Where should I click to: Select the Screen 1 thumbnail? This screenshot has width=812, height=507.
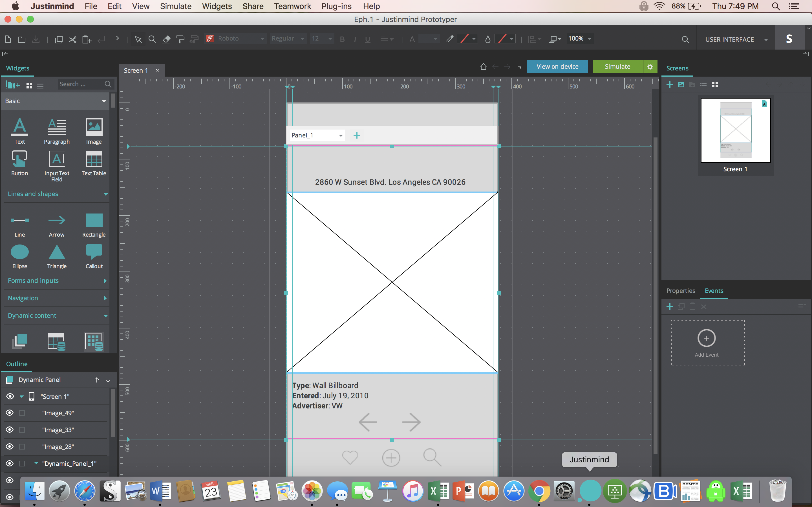click(x=735, y=131)
